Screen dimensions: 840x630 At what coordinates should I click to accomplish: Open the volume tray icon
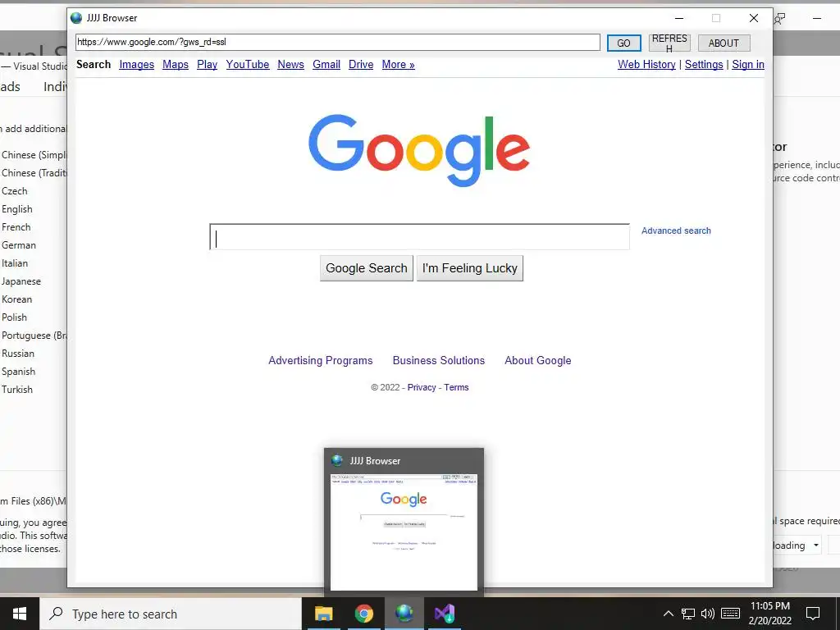click(x=708, y=614)
